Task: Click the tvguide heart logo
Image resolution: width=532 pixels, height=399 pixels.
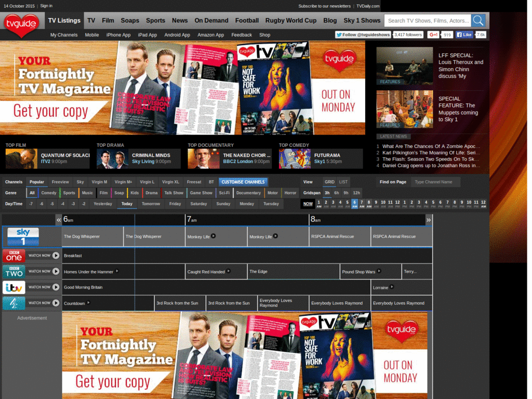Action: pos(21,25)
